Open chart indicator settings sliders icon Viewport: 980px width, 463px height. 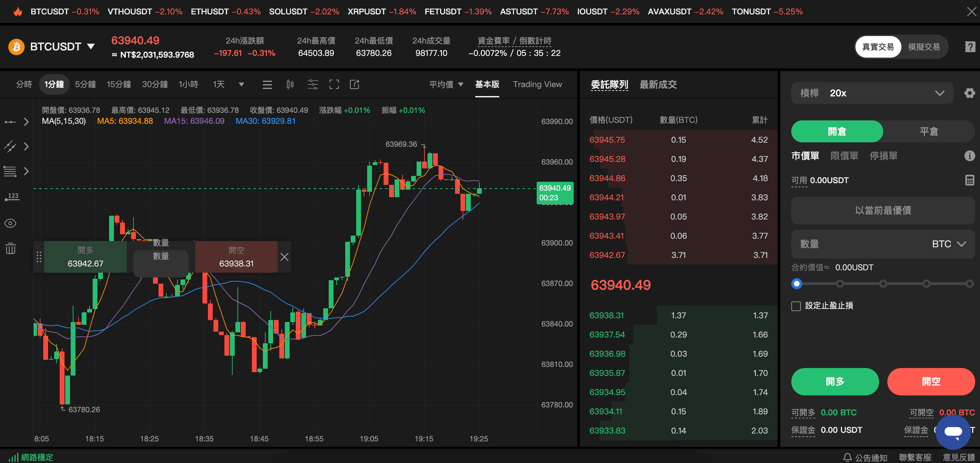[313, 84]
